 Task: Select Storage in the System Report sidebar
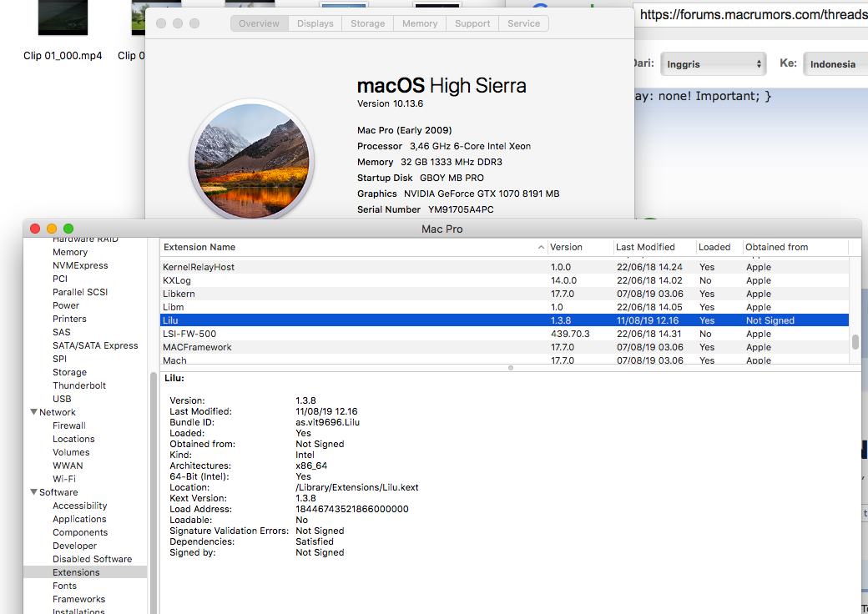click(69, 372)
